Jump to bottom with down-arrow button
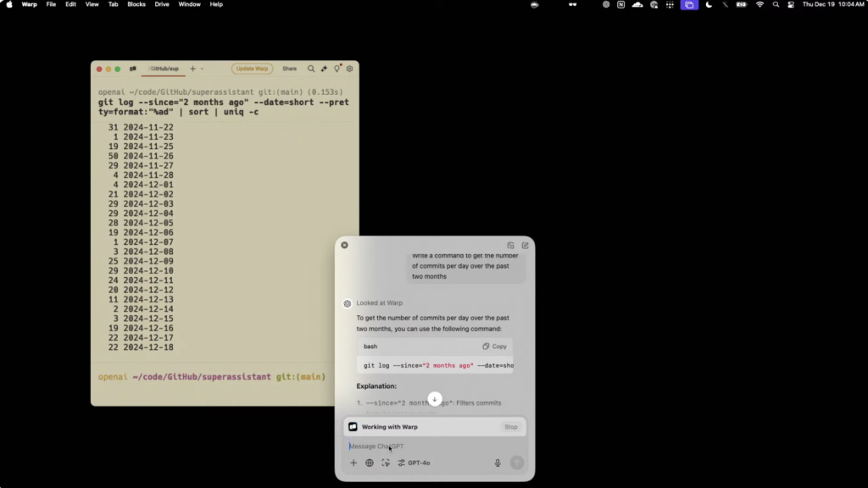Image resolution: width=868 pixels, height=488 pixels. click(435, 399)
